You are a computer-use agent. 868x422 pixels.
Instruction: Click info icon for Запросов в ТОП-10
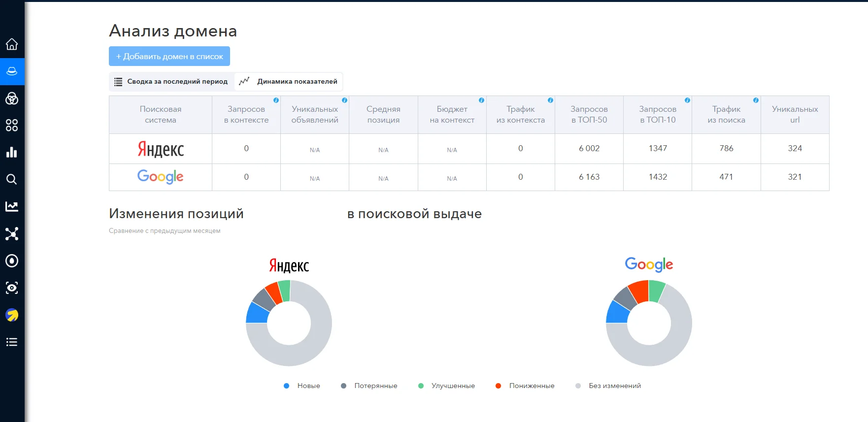pos(687,100)
